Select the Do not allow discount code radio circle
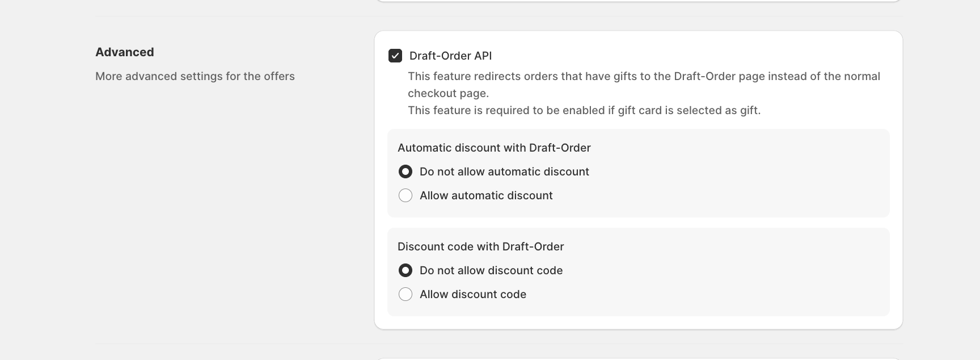Image resolution: width=980 pixels, height=360 pixels. 405,270
